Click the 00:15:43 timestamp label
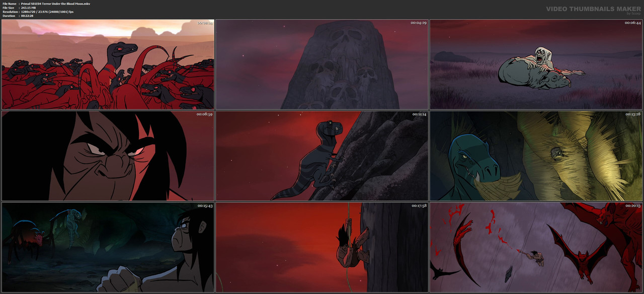This screenshot has height=294, width=644. click(205, 206)
